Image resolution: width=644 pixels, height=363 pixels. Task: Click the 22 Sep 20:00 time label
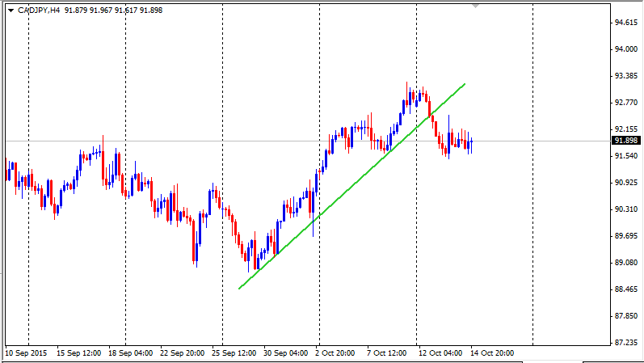(183, 353)
